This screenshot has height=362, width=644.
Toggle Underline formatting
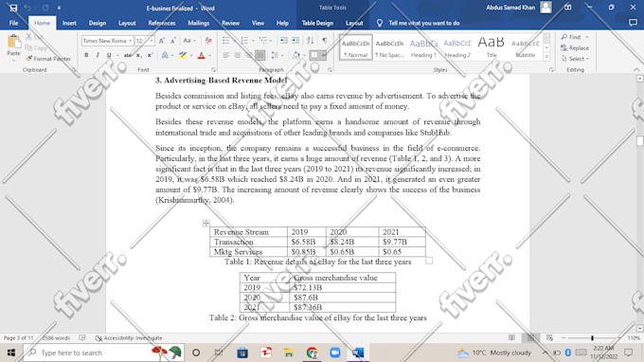[109, 55]
